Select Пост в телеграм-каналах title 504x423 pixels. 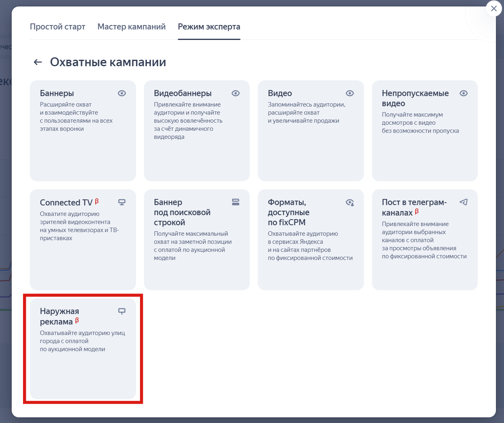point(414,207)
